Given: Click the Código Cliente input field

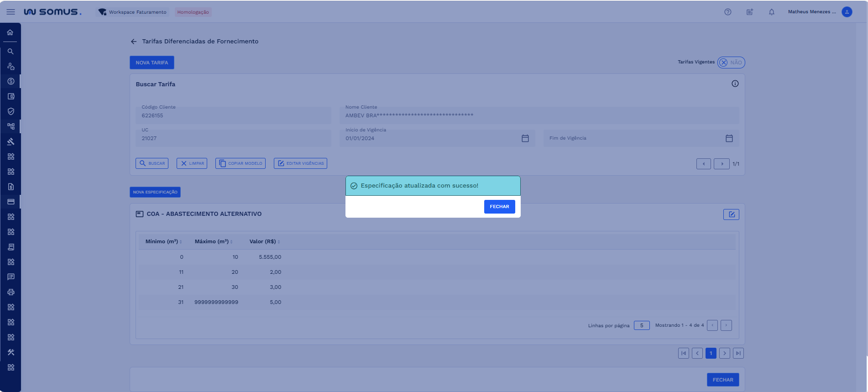Looking at the screenshot, I should pyautogui.click(x=233, y=116).
